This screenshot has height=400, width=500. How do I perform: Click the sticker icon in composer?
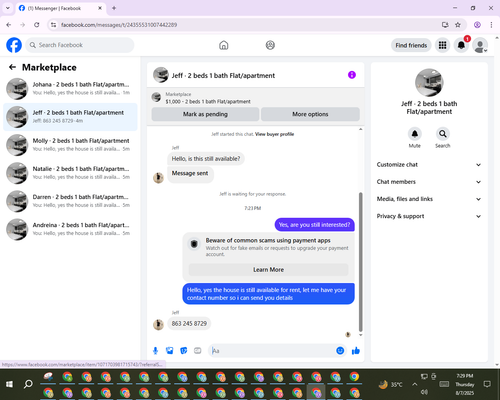[x=184, y=351]
